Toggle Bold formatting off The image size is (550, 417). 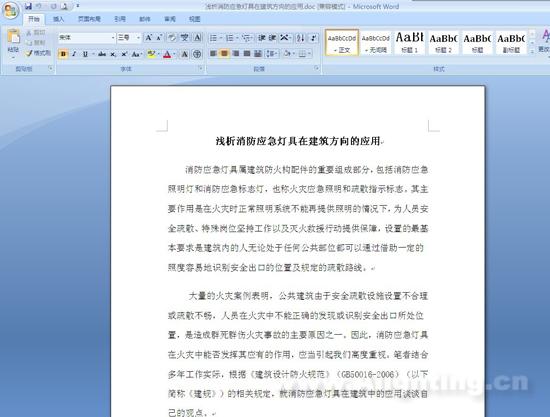tap(63, 54)
